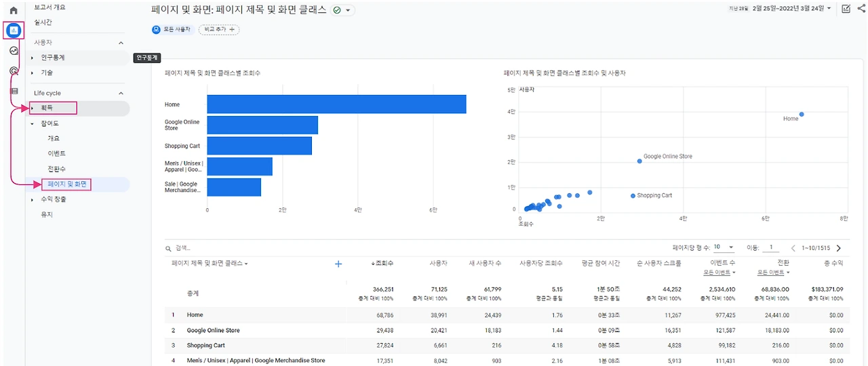Expand the 획득 tree item
This screenshot has height=366, width=868.
click(x=32, y=108)
